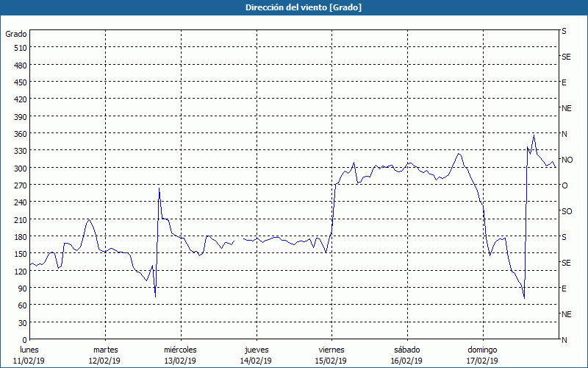
Task: Click the 510 value on the left axis
Action: pos(20,48)
